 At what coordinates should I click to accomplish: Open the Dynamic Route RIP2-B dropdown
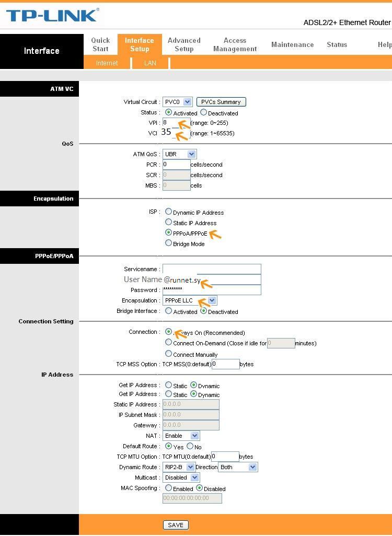pos(179,467)
